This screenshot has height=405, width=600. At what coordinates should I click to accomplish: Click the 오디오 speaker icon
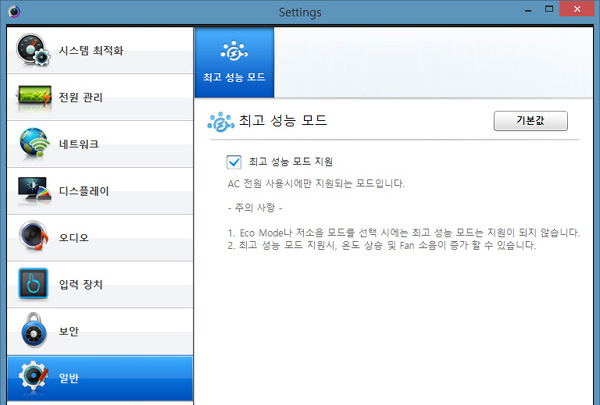pyautogui.click(x=34, y=236)
